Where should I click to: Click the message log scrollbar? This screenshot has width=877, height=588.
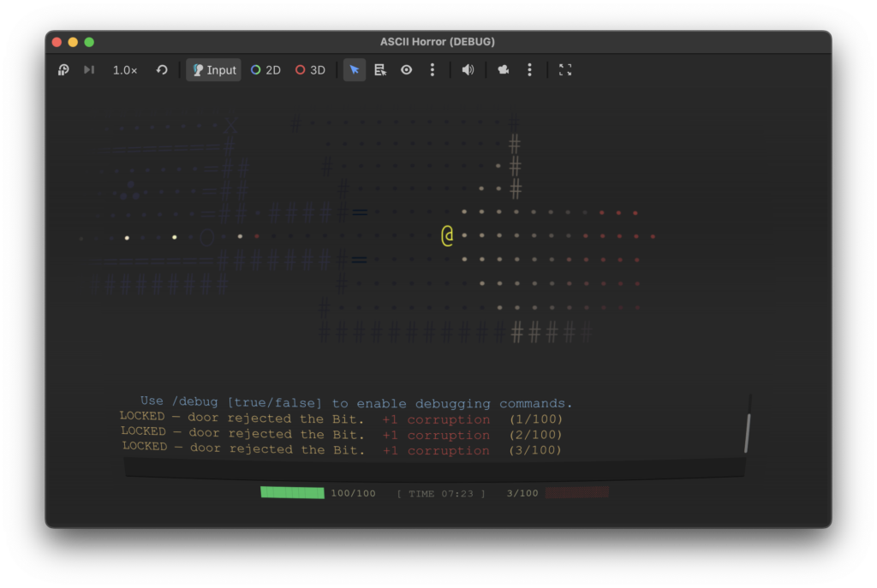tap(747, 432)
